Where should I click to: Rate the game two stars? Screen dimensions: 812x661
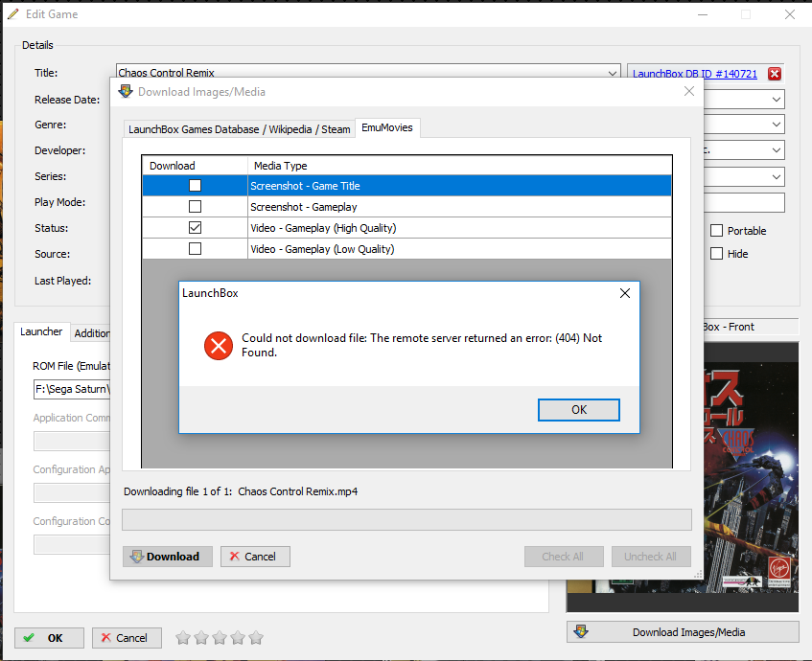pyautogui.click(x=201, y=638)
